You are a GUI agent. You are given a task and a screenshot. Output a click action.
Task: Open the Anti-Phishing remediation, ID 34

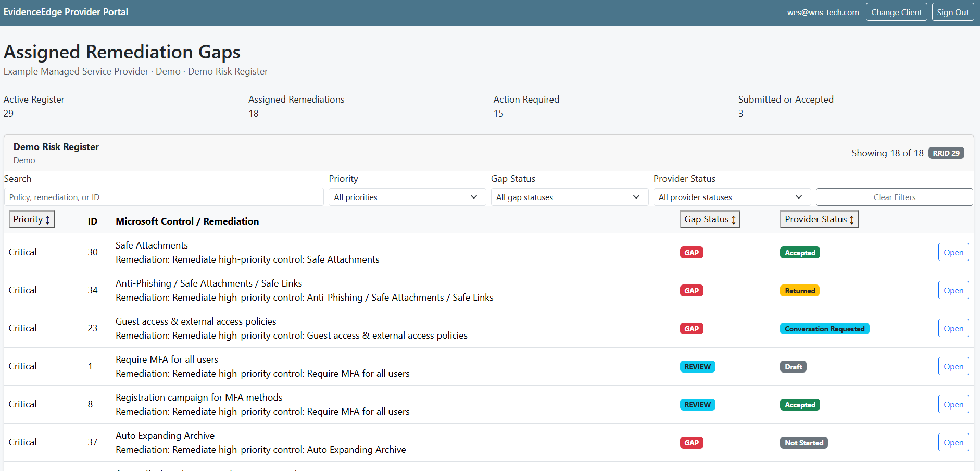(x=953, y=290)
